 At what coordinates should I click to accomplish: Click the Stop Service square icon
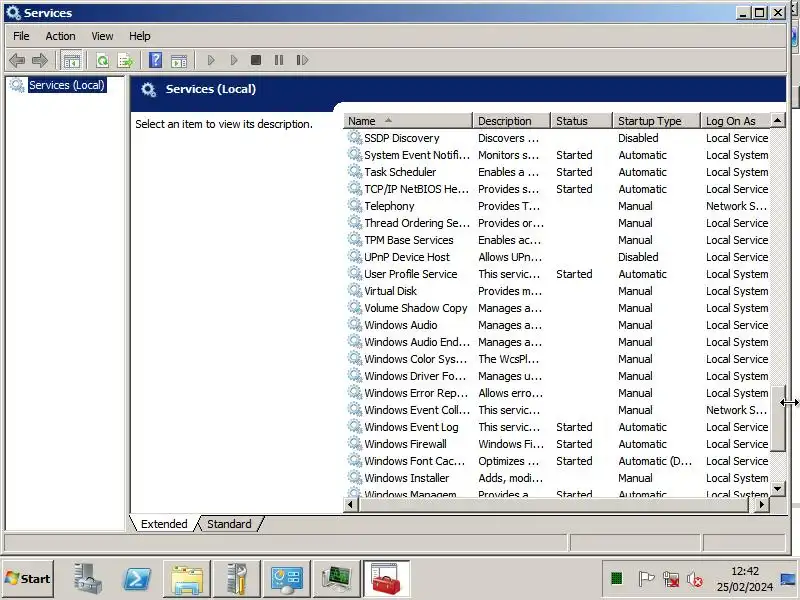click(x=256, y=60)
